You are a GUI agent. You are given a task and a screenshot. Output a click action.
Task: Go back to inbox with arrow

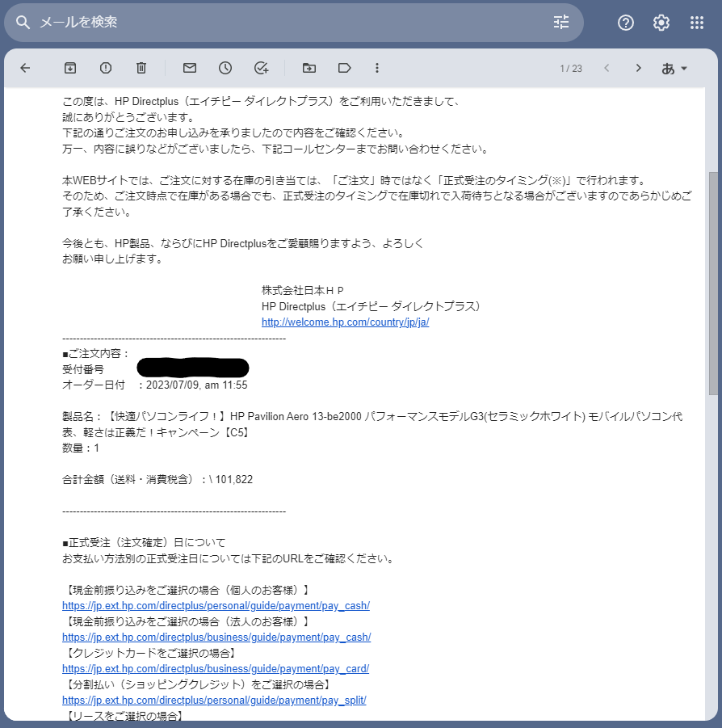point(25,68)
